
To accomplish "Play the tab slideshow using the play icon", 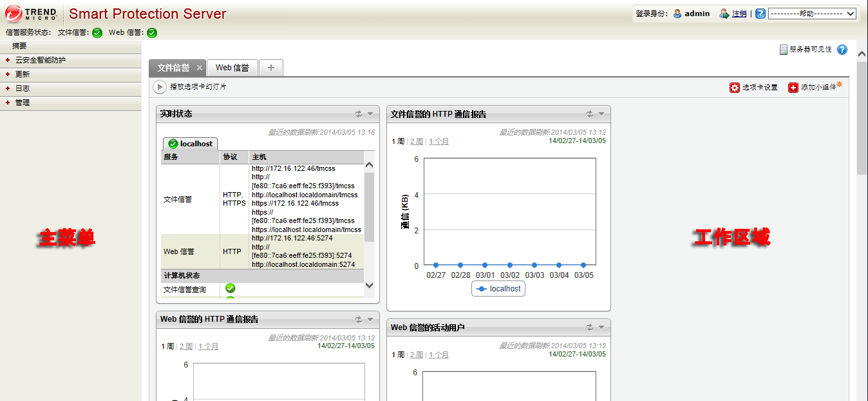I will pos(159,87).
